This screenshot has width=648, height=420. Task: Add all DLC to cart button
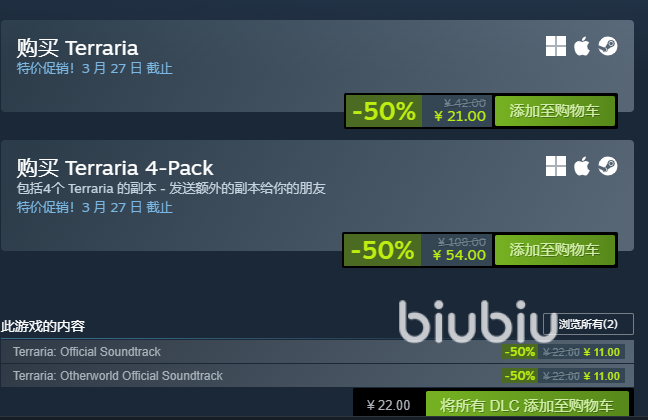(527, 405)
